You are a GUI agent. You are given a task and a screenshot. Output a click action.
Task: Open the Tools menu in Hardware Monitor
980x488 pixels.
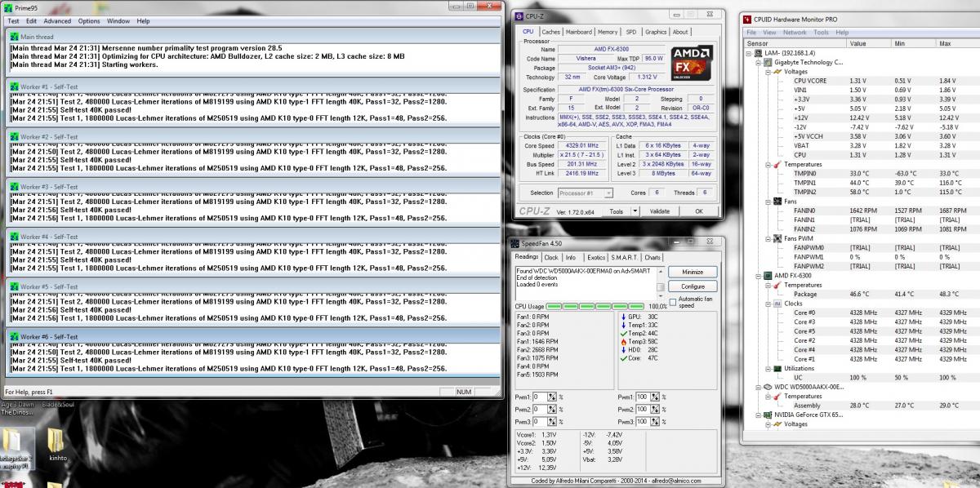tap(820, 33)
